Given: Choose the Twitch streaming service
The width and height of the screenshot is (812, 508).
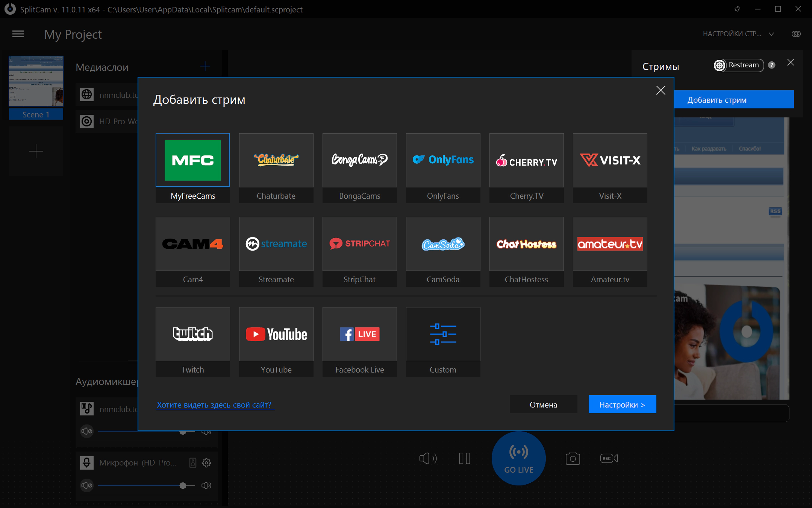Looking at the screenshot, I should (192, 342).
